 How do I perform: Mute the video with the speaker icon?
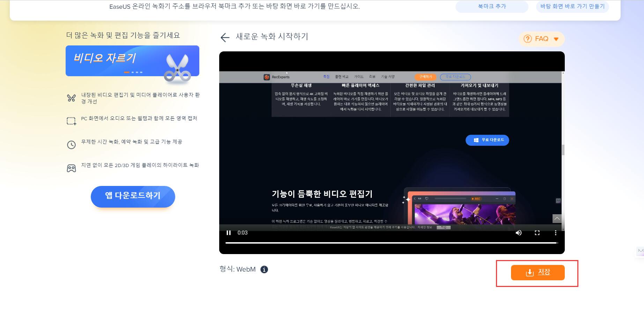(519, 233)
